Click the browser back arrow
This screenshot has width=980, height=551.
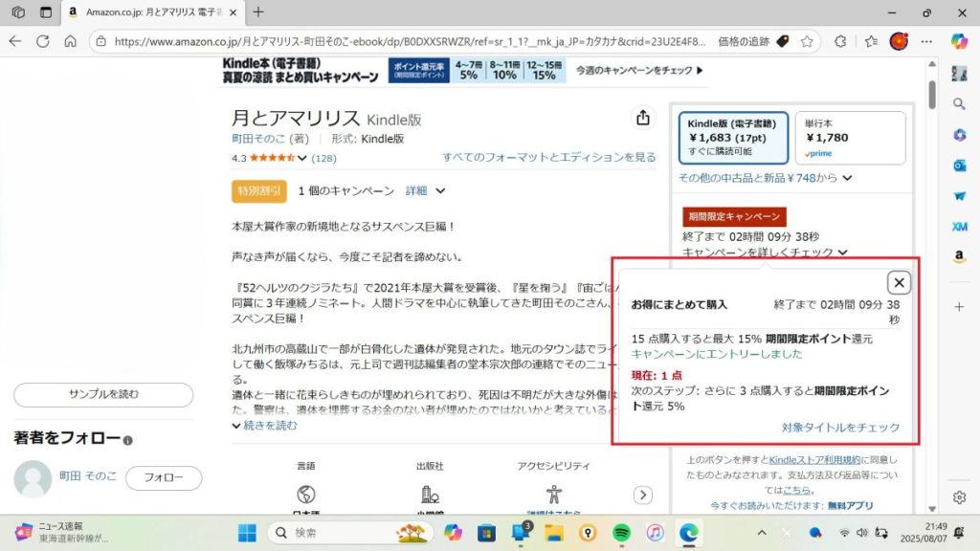15,41
